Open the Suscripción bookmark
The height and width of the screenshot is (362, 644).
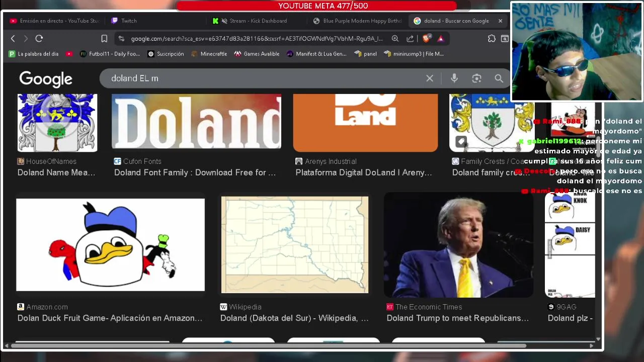[166, 54]
